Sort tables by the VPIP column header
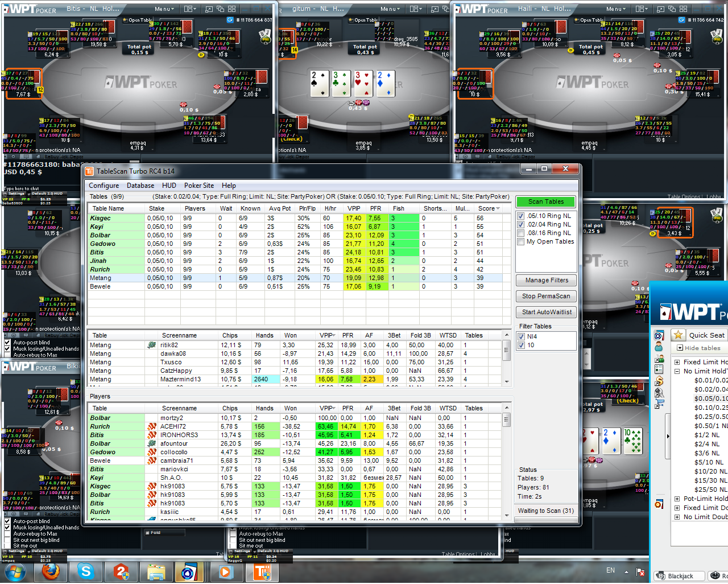 [x=354, y=208]
